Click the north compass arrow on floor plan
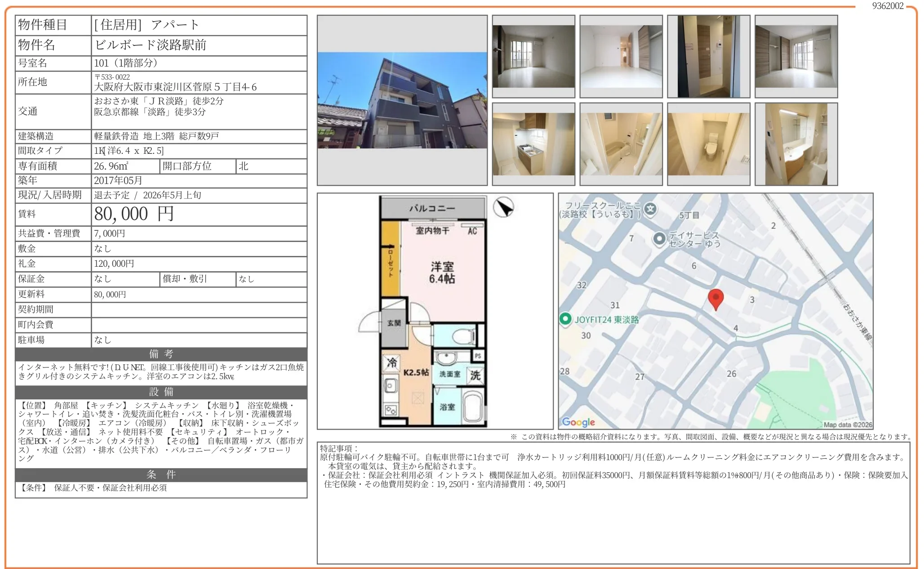Viewport: 924px width, 569px height. (503, 208)
